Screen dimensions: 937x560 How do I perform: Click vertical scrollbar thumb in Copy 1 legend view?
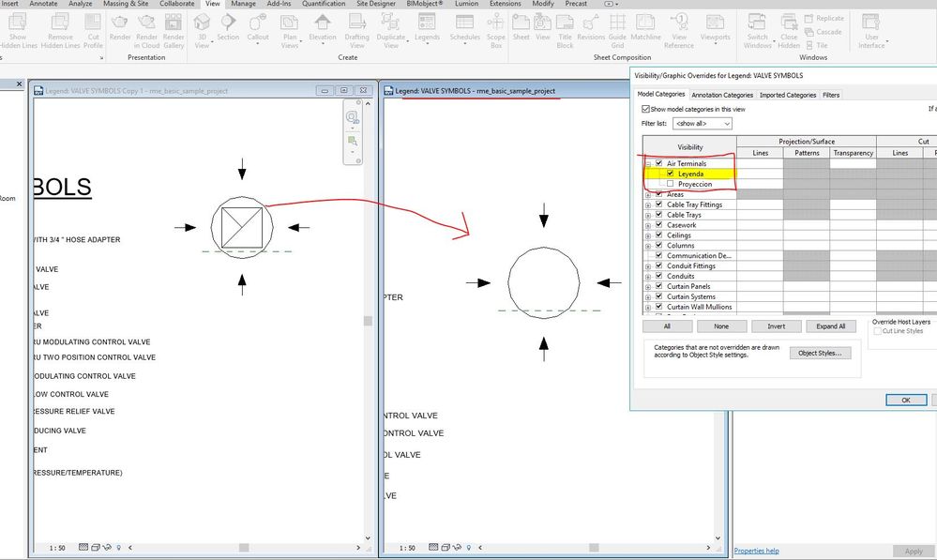[x=368, y=321]
